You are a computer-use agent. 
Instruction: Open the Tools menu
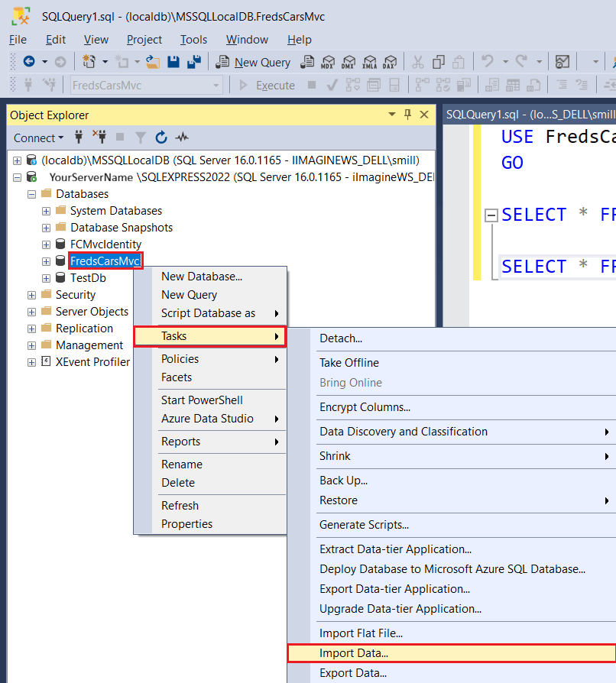194,40
